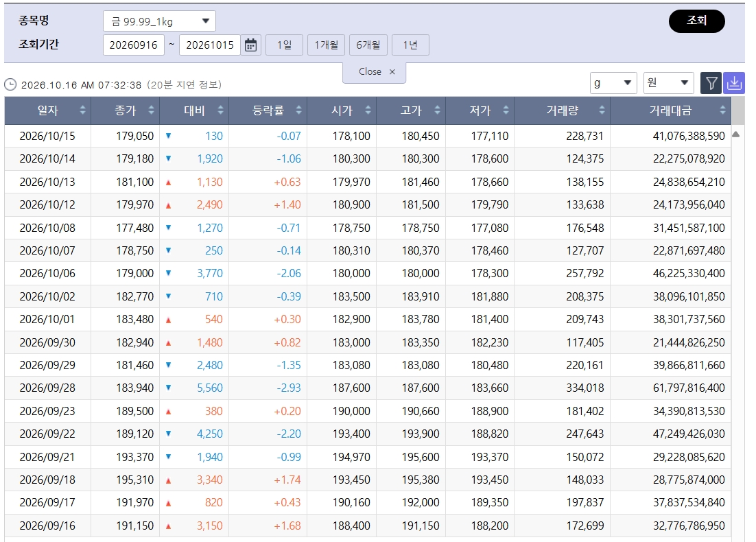Click closing price 189,500
Image resolution: width=756 pixels, height=542 pixels.
pos(135,412)
